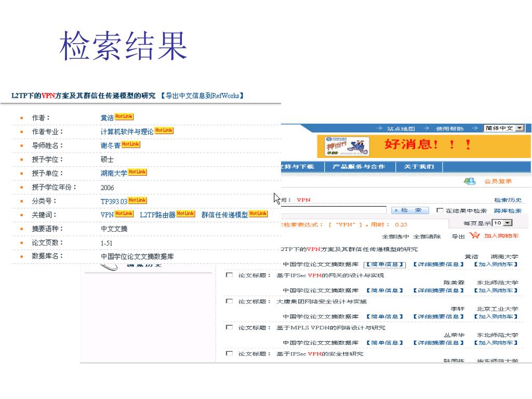
Task: Click the 使用帮助 link
Action: [449, 129]
